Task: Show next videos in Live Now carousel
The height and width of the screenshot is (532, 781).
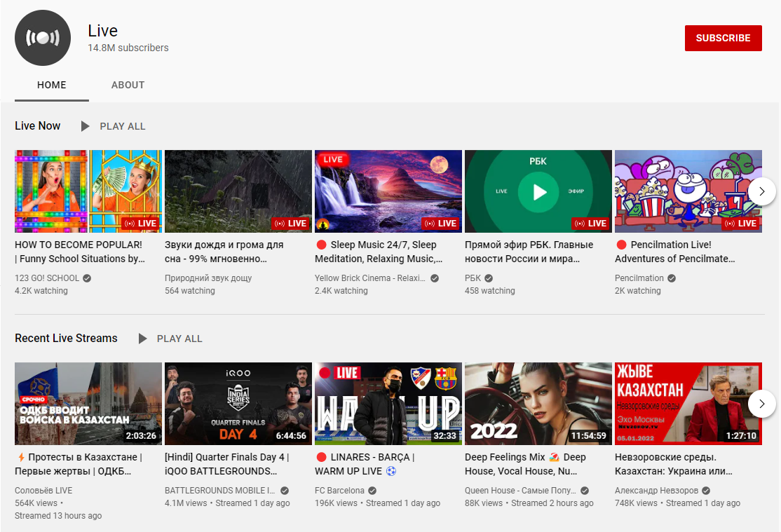Action: [x=761, y=191]
